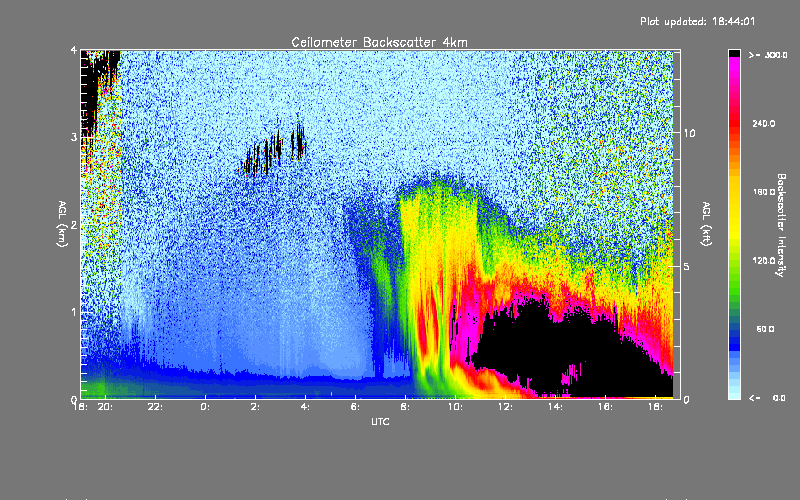
Task: Click the UTC x-axis label
Action: [379, 423]
